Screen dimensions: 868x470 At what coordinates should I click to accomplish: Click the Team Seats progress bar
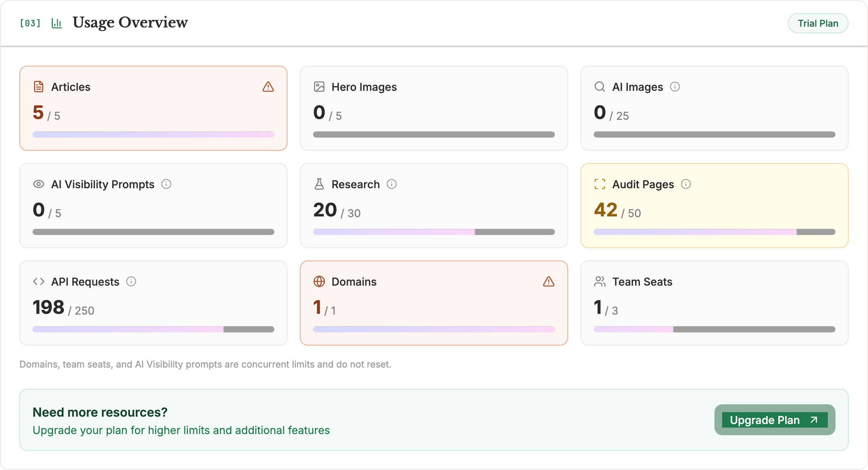click(x=714, y=329)
